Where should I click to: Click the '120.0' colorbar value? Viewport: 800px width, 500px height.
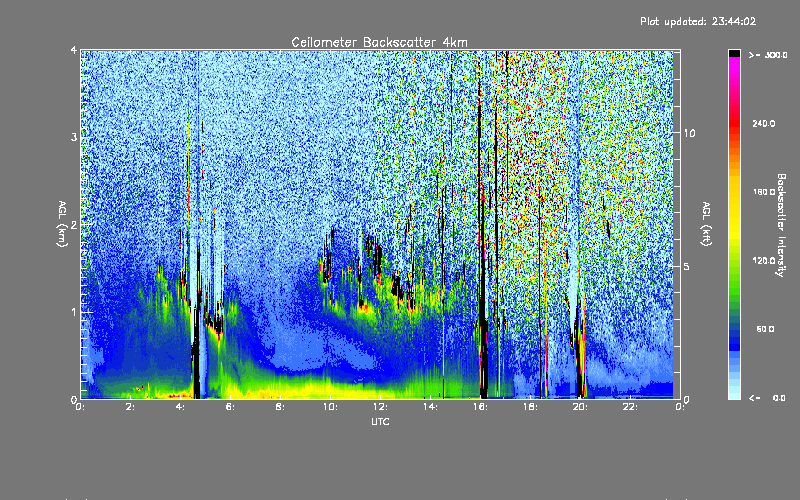(764, 260)
